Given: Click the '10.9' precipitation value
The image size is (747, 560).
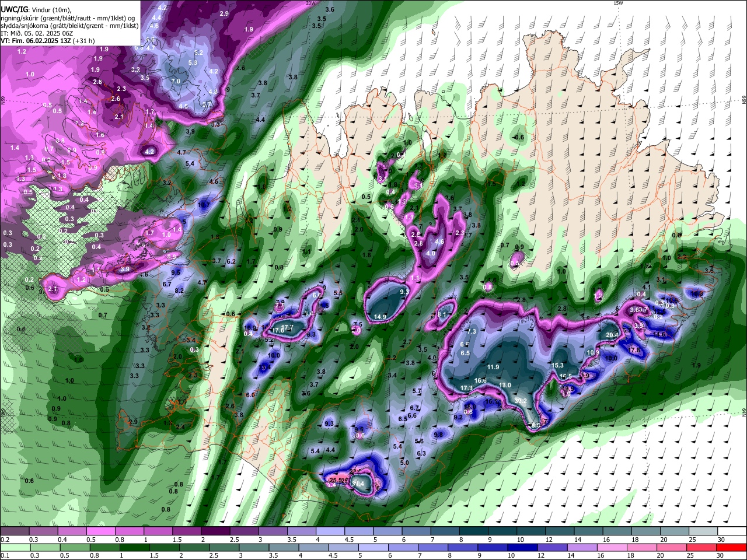Looking at the screenshot, I should 593,352.
